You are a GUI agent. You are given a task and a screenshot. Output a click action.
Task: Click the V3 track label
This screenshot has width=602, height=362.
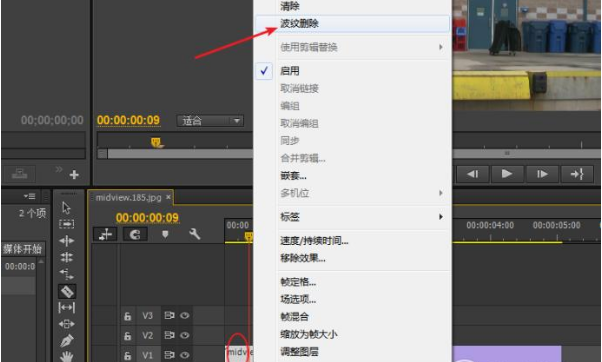147,316
